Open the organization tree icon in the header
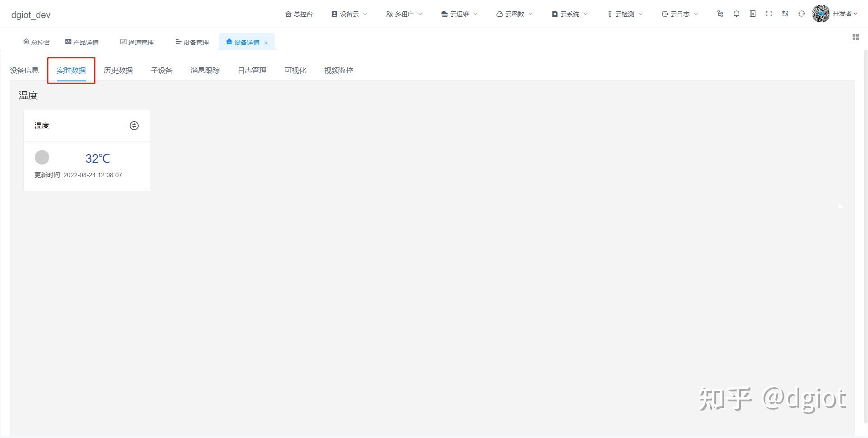 pyautogui.click(x=720, y=14)
